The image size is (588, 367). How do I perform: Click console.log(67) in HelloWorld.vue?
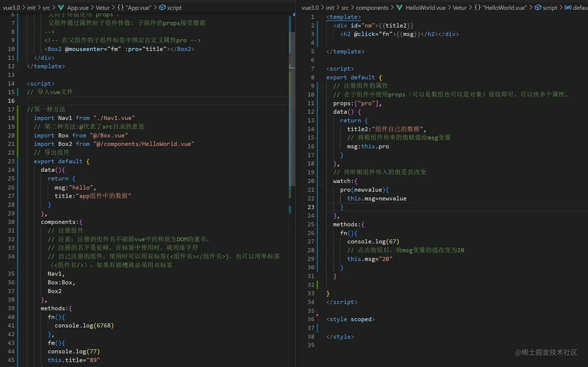pos(373,241)
